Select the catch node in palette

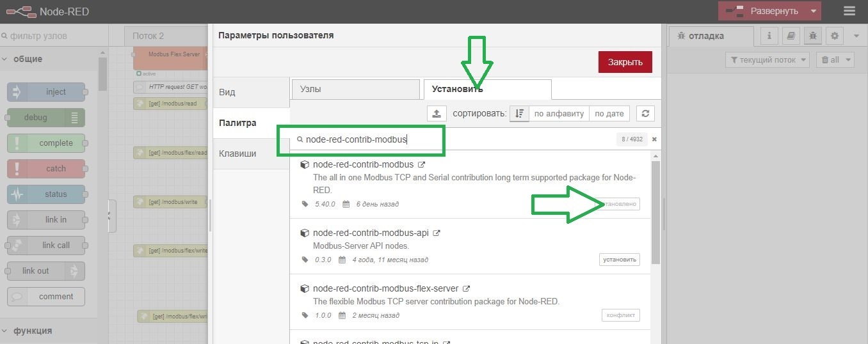[x=46, y=169]
